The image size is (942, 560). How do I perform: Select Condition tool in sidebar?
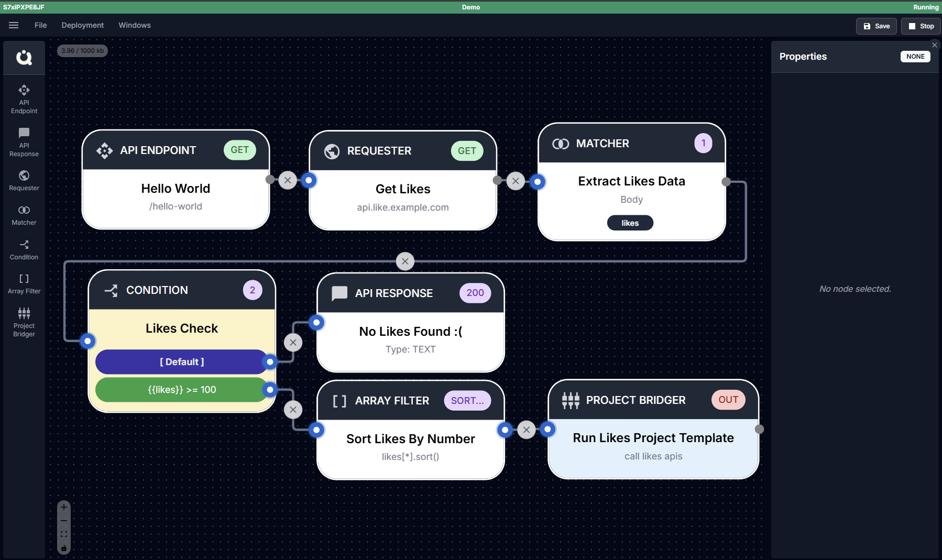tap(24, 250)
